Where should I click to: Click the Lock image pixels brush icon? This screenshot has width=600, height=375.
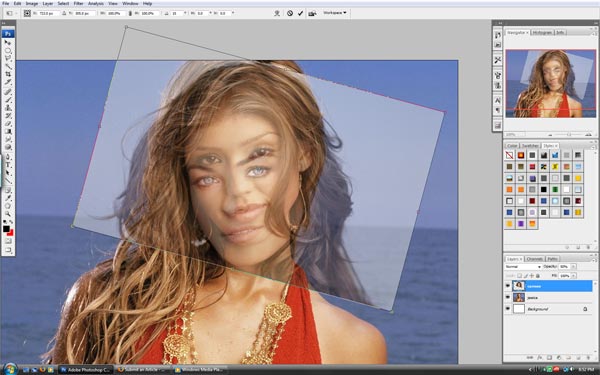click(526, 276)
